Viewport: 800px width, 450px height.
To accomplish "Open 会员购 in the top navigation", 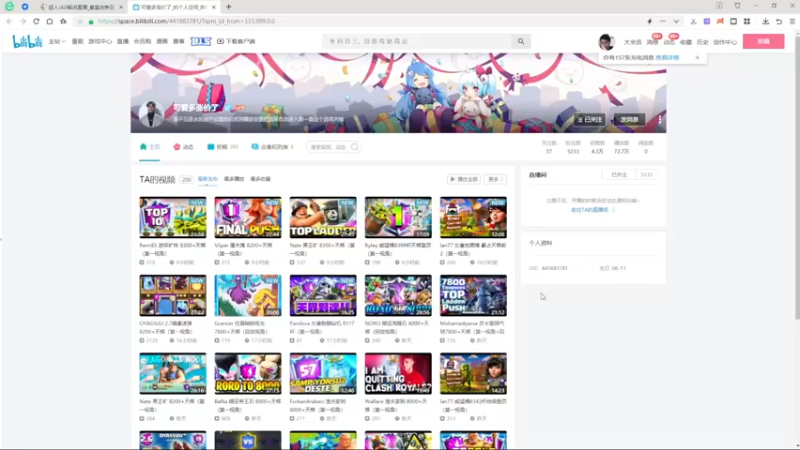I will tap(142, 42).
